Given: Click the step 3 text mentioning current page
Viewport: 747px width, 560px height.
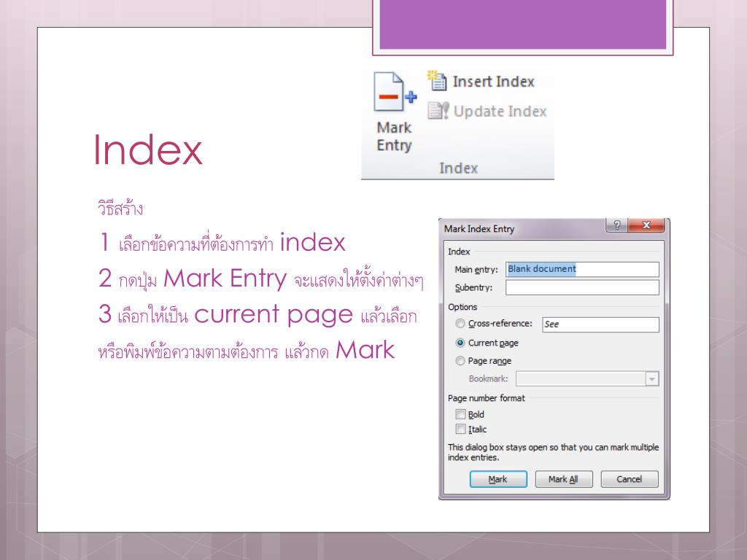Looking at the screenshot, I should click(x=258, y=315).
